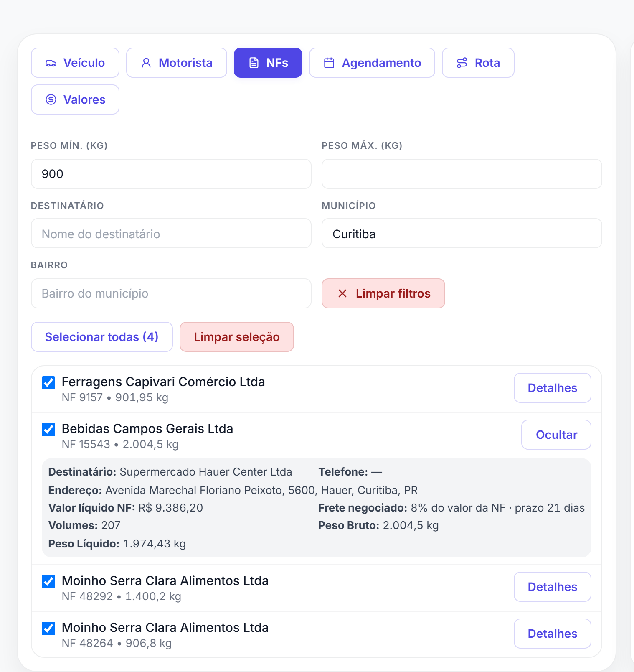Click the calendar icon on Agendamento tab
The height and width of the screenshot is (672, 634).
point(329,63)
